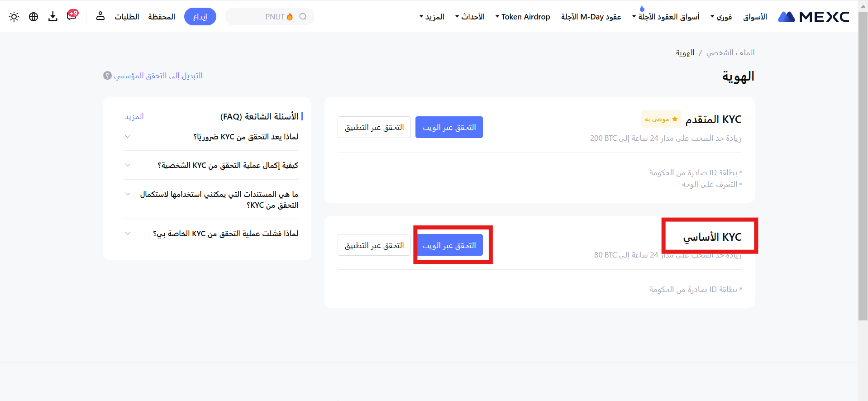The image size is (868, 401).
Task: Click text زيادة حد السحب إلى 200 BTC
Action: pyautogui.click(x=666, y=138)
